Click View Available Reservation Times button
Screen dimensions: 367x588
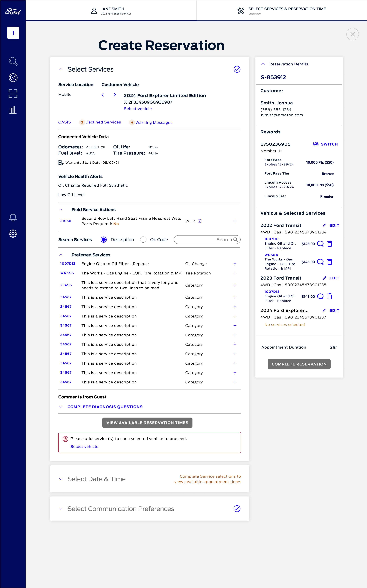[147, 423]
